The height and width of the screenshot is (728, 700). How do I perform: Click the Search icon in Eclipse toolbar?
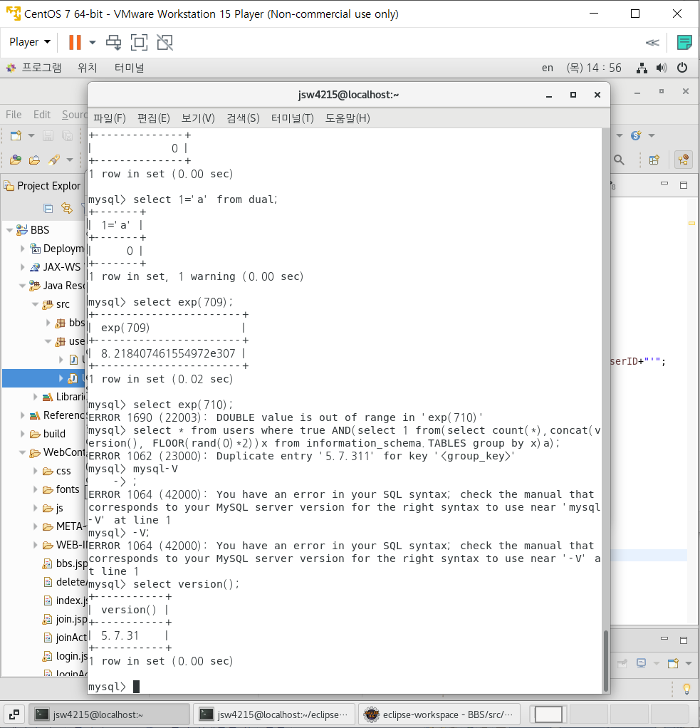coord(620,160)
